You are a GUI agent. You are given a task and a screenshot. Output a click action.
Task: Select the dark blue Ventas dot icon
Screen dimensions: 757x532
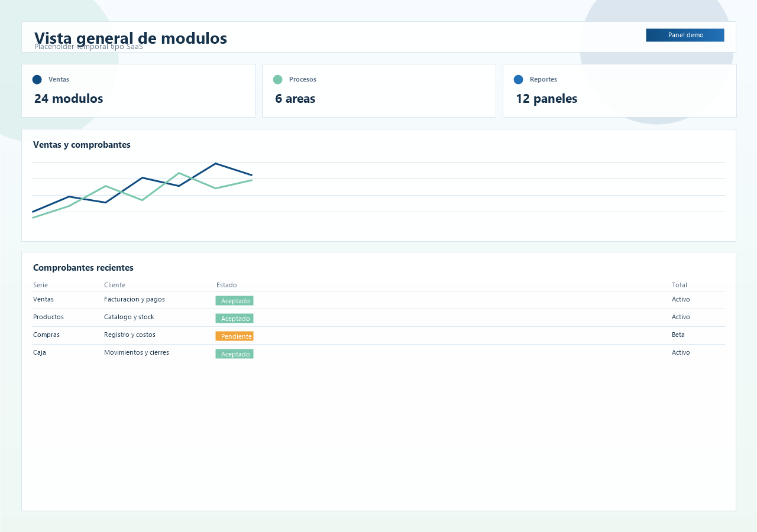37,79
